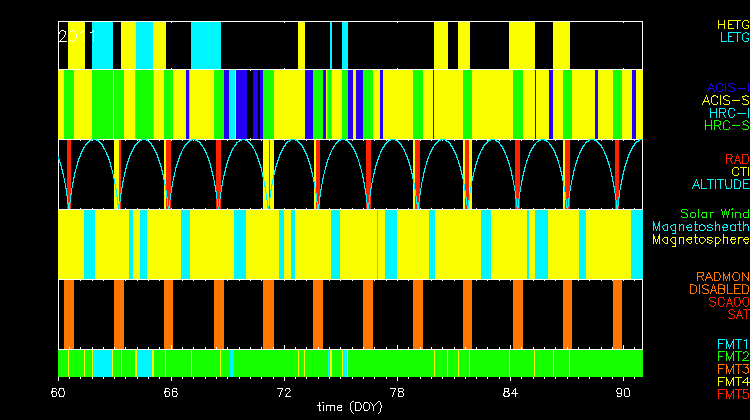This screenshot has height=420, width=750.
Task: Click the Solar Wind legend label
Action: (714, 214)
